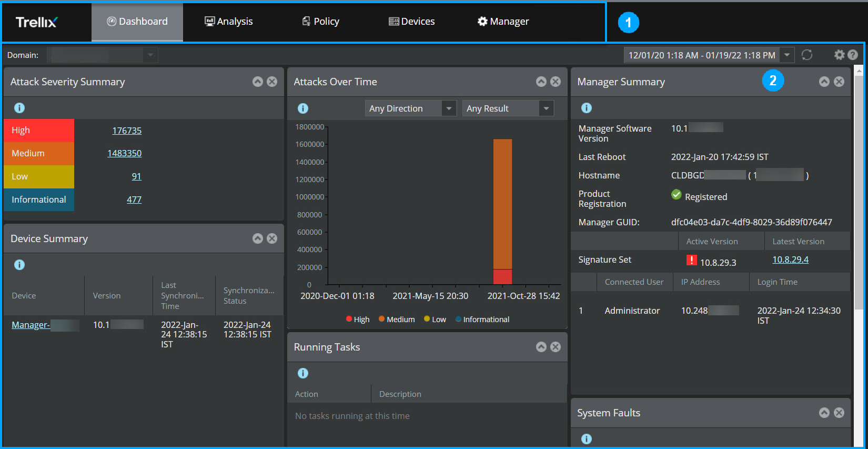The image size is (868, 449).
Task: Collapse the Device Summary panel
Action: pyautogui.click(x=258, y=238)
